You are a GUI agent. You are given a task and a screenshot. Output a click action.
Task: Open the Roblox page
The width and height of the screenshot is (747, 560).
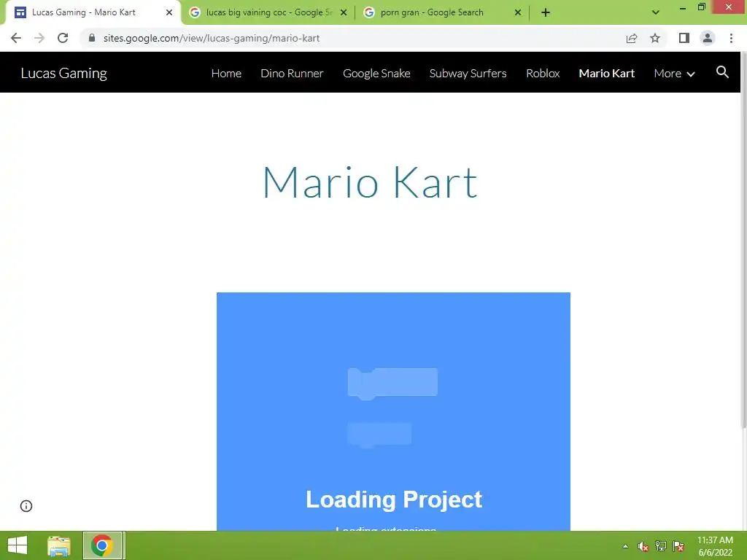tap(543, 74)
